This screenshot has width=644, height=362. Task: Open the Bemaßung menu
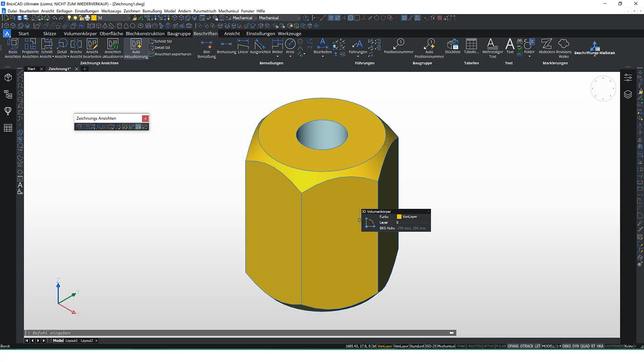pyautogui.click(x=152, y=11)
